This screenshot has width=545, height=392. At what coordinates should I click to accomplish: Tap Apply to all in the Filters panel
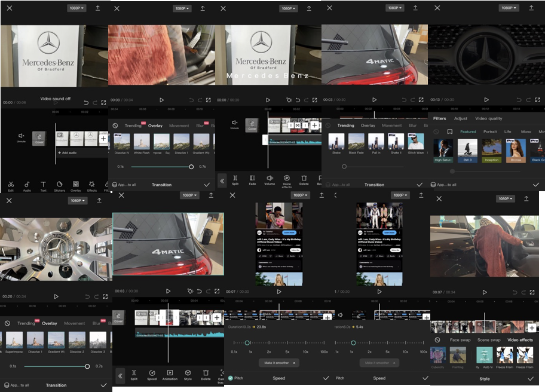[x=443, y=185]
